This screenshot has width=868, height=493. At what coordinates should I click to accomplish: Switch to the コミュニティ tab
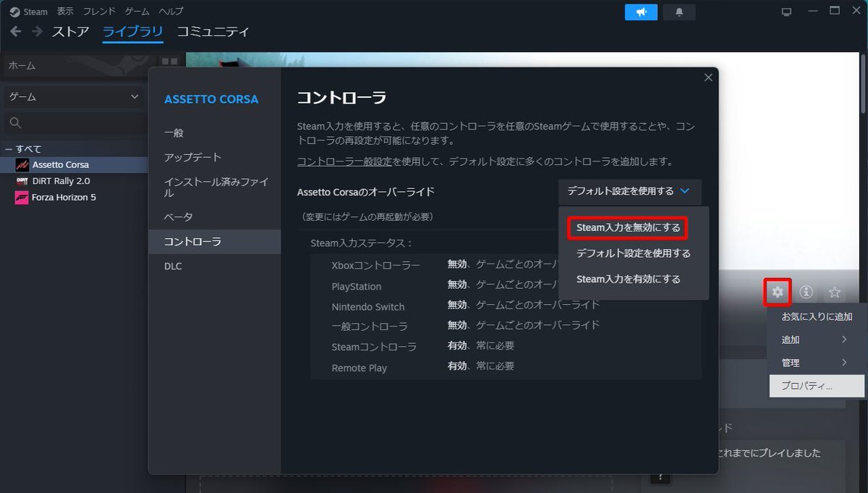(213, 32)
